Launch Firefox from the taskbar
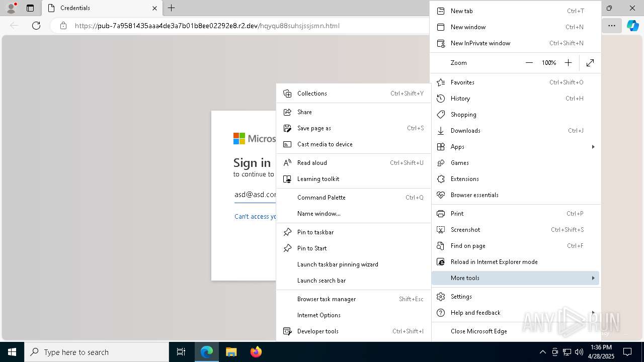 [x=256, y=352]
